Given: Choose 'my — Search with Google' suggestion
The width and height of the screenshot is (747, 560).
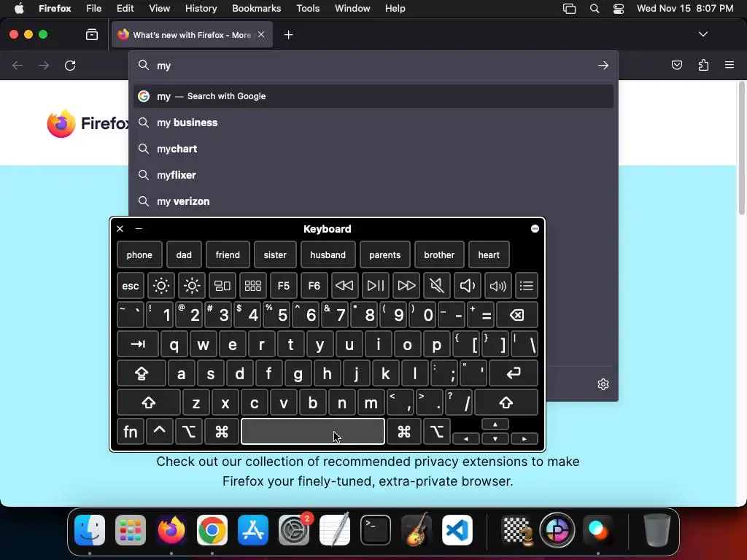Looking at the screenshot, I should (373, 96).
